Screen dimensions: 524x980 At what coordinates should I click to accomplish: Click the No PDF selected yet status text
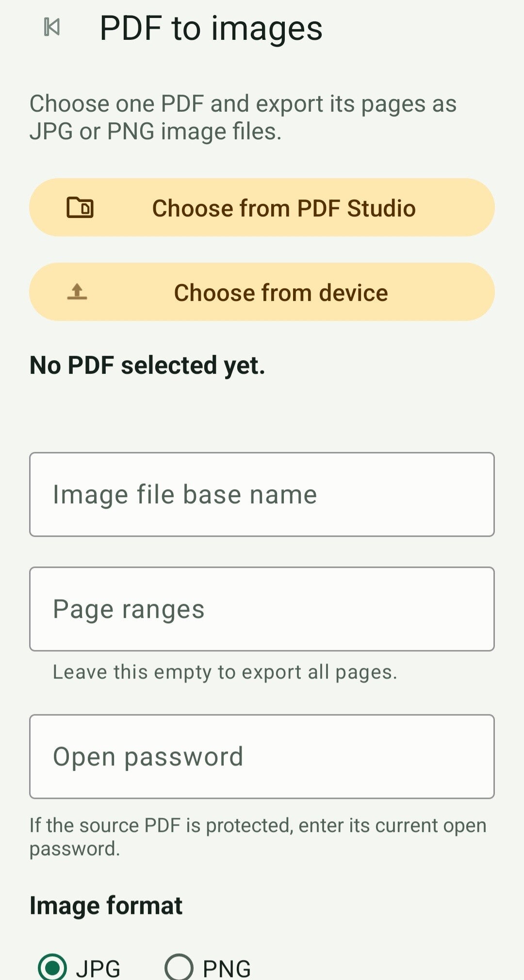point(147,365)
